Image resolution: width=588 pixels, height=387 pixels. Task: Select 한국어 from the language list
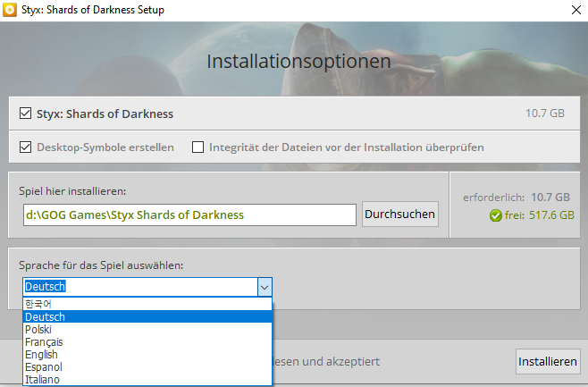(x=147, y=304)
